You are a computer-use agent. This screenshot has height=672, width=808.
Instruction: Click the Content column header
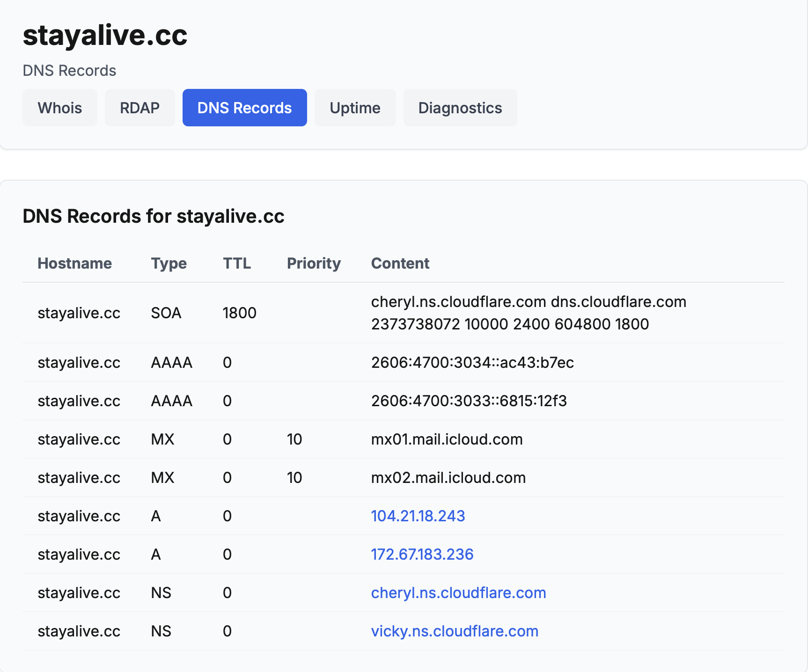(400, 263)
